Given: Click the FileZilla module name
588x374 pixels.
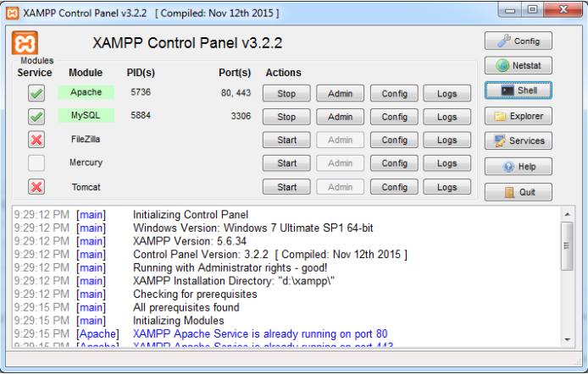Looking at the screenshot, I should tap(86, 140).
